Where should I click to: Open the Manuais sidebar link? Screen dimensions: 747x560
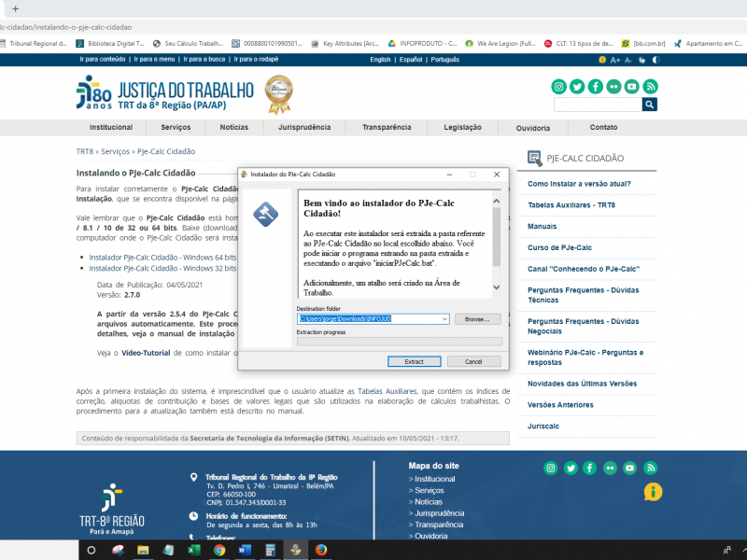coord(542,227)
